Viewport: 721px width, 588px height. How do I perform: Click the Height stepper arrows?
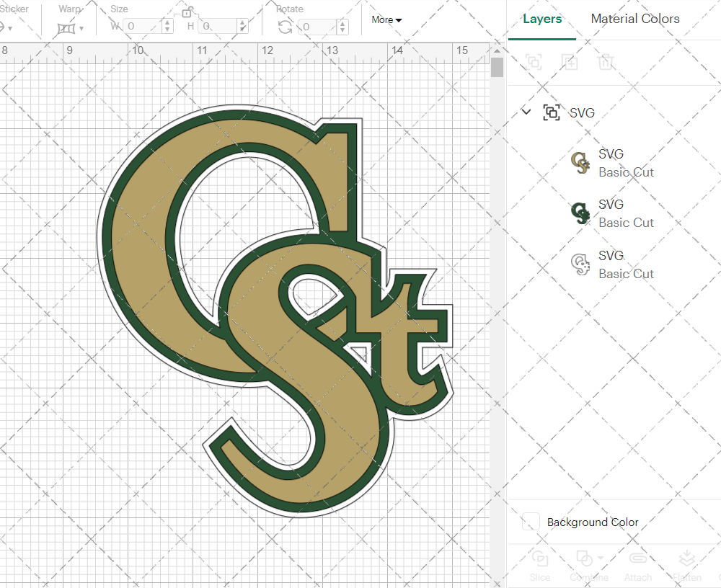tap(243, 26)
